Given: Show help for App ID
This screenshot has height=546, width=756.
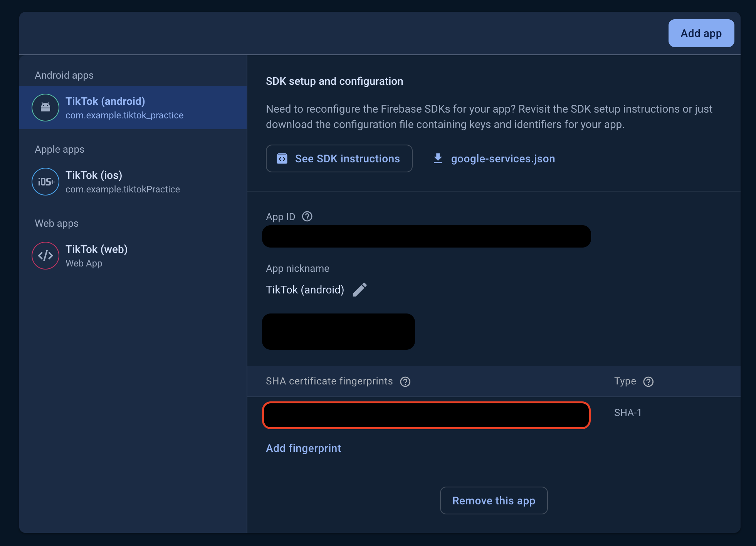Looking at the screenshot, I should tap(307, 216).
